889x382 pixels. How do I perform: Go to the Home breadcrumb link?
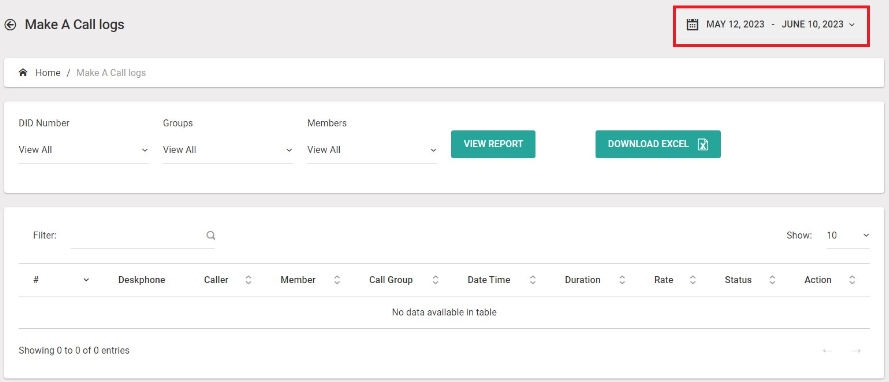click(x=48, y=73)
